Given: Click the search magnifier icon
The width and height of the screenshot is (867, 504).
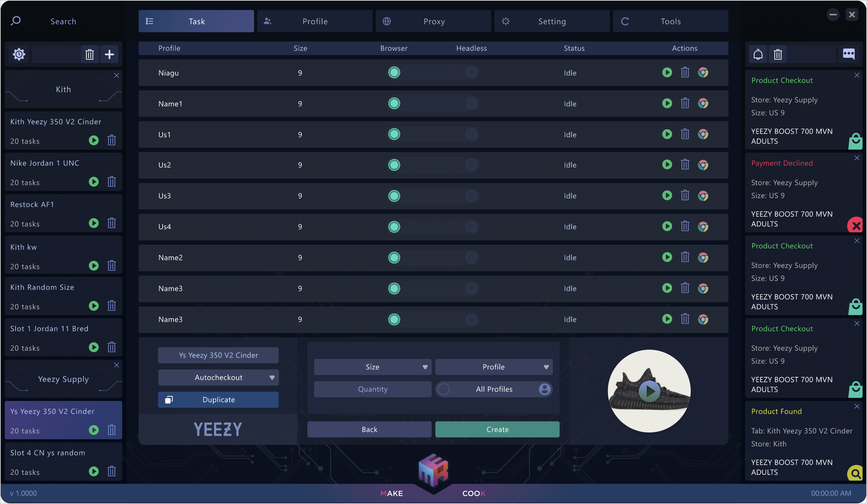Looking at the screenshot, I should pos(15,21).
